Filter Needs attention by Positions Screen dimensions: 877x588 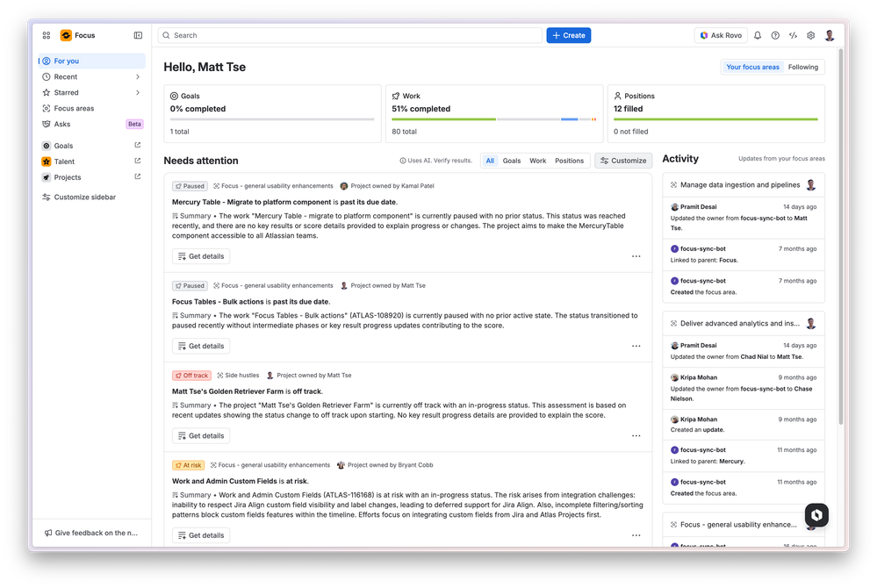click(569, 161)
